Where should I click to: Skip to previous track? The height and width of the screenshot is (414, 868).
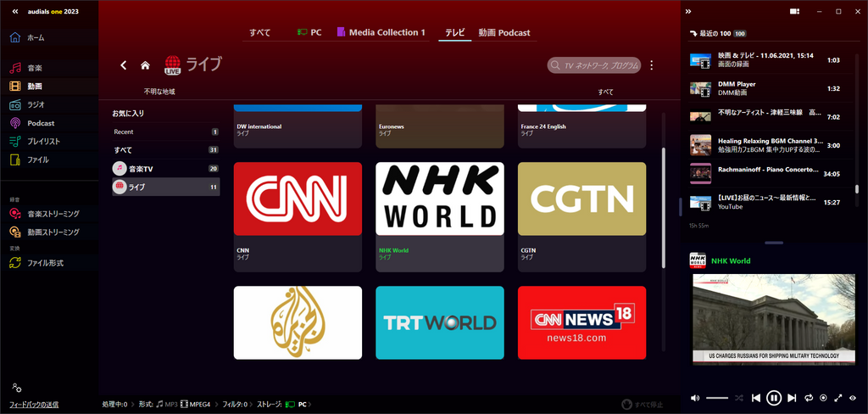tap(756, 398)
